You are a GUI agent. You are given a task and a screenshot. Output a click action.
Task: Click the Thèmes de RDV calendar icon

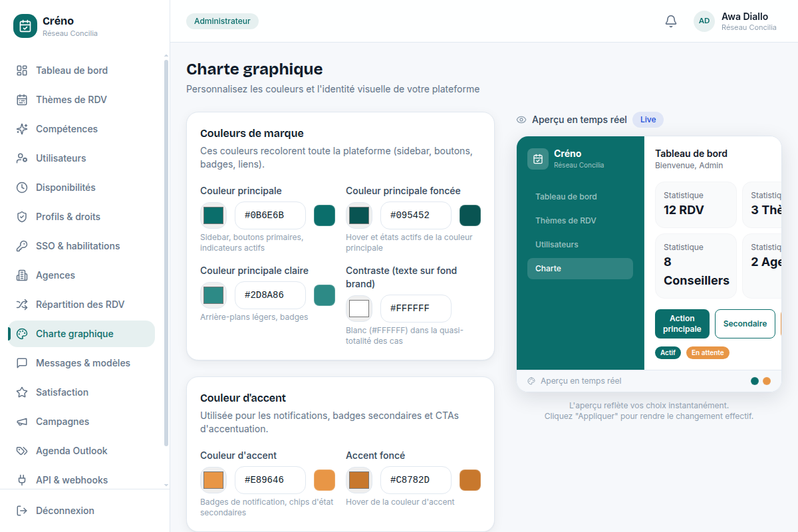22,100
